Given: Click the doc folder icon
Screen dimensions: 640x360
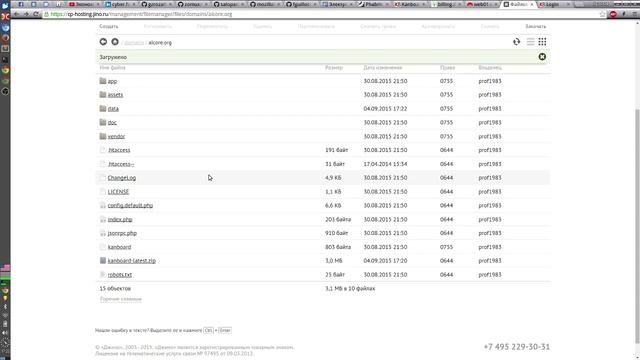Looking at the screenshot, I should tap(103, 122).
